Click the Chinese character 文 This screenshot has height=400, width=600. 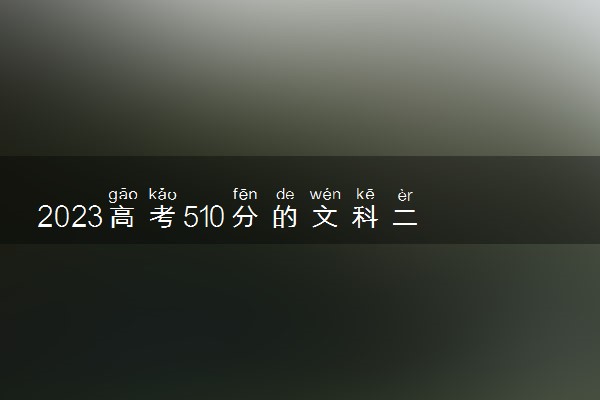pyautogui.click(x=325, y=217)
